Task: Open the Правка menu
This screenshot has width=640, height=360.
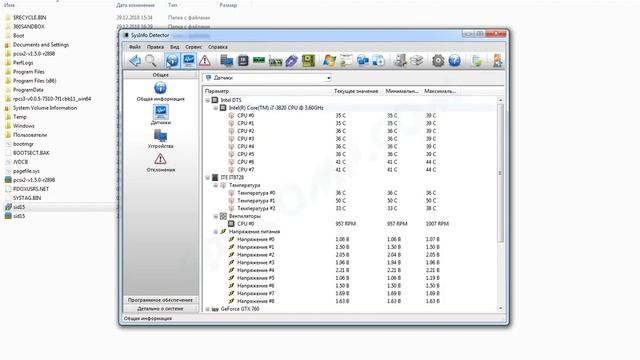Action: point(156,47)
